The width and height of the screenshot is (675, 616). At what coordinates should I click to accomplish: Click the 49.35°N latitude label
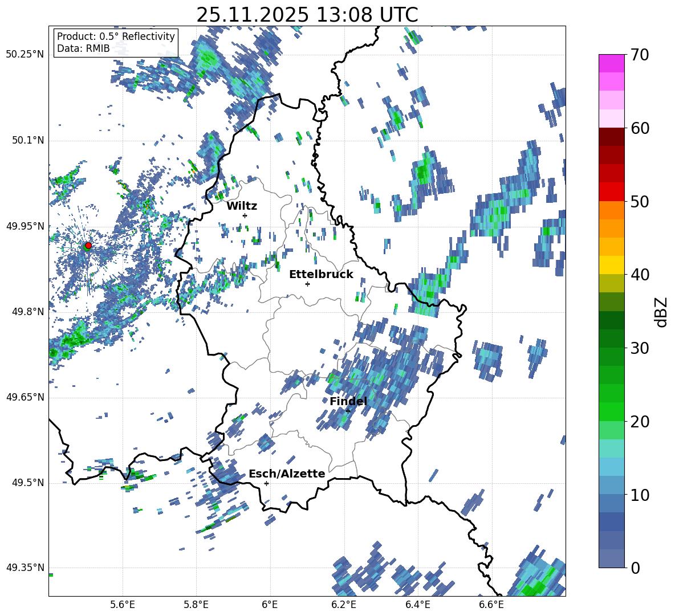click(x=25, y=568)
